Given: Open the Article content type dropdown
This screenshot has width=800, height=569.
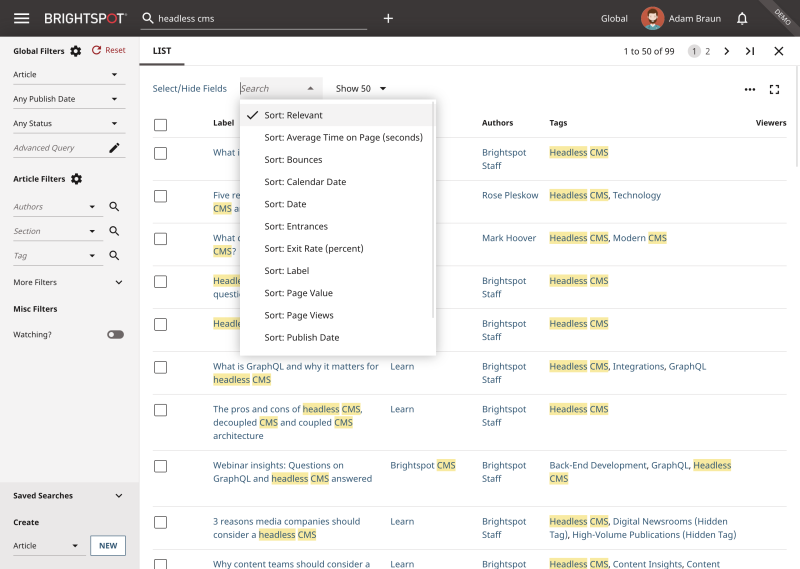Looking at the screenshot, I should pos(69,75).
